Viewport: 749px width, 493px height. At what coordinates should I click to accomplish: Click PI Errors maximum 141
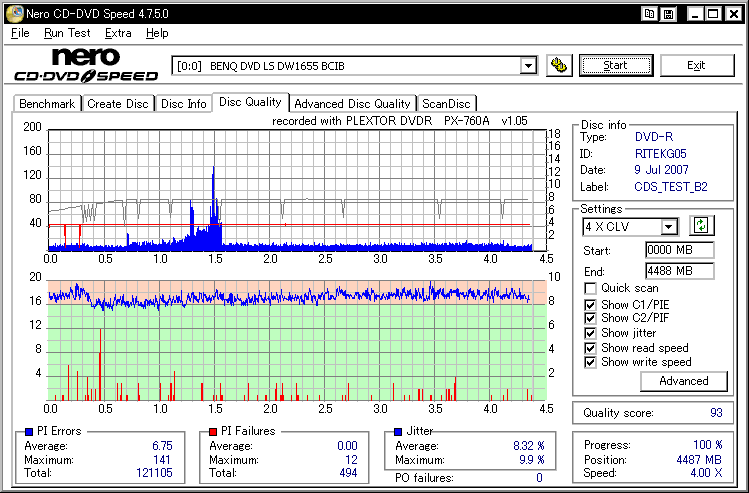pos(162,460)
